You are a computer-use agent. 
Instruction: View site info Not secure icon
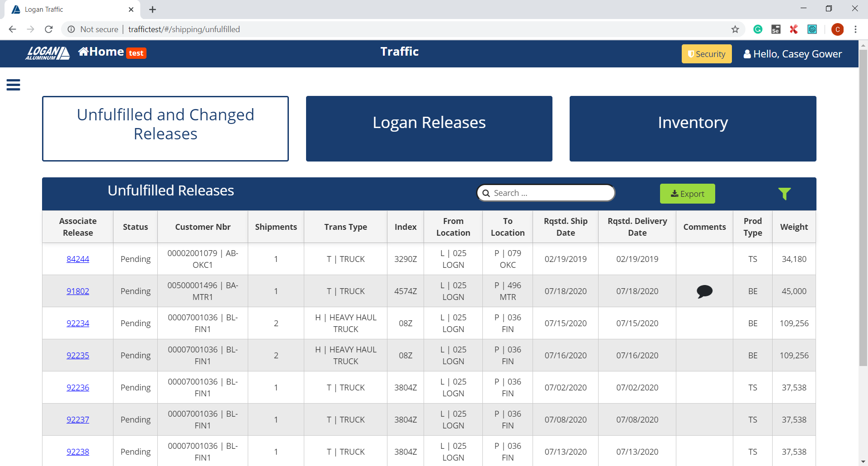click(x=71, y=29)
